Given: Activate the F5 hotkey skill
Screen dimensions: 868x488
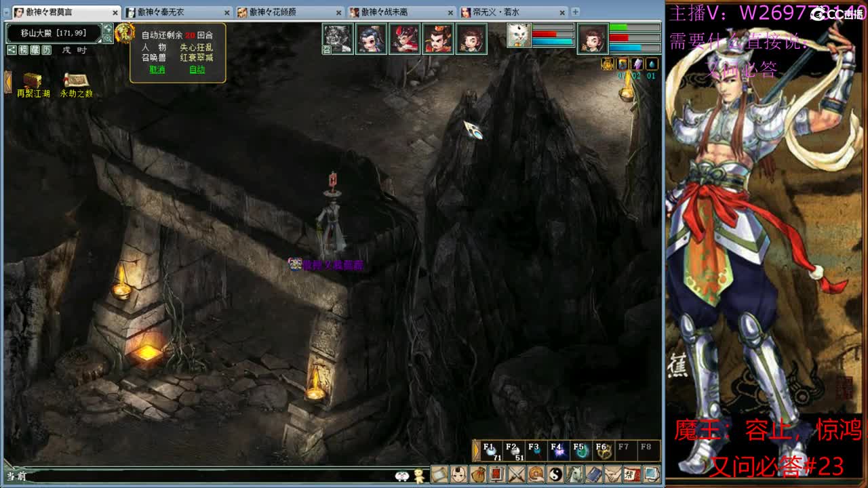Looking at the screenshot, I should point(580,451).
